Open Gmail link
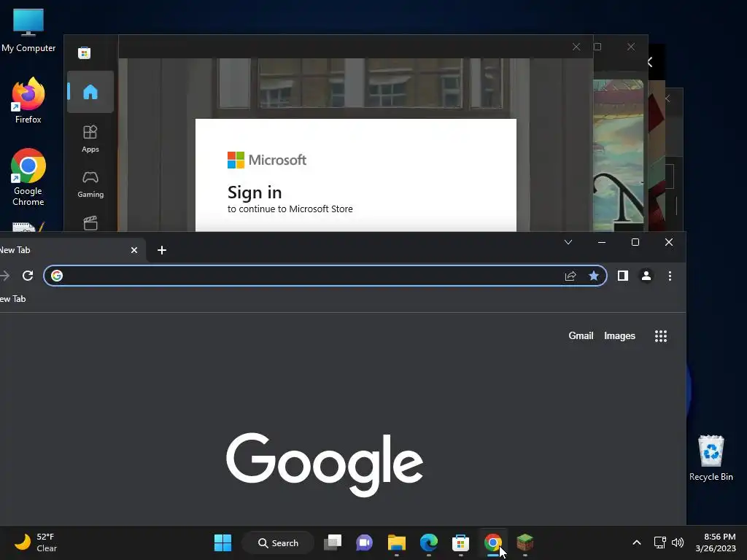Image resolution: width=747 pixels, height=560 pixels. click(581, 335)
